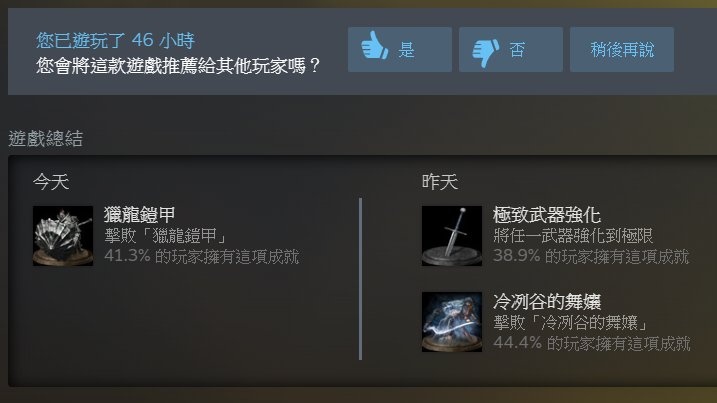Open the 獵龍鎧甲 achievement icon
Viewport: 717px width, 403px height.
(63, 236)
